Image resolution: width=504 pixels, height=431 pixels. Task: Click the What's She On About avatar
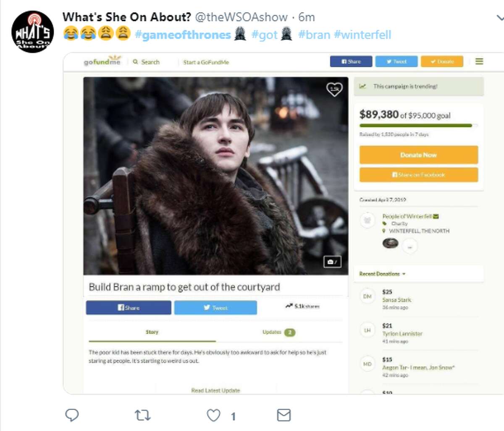[32, 32]
